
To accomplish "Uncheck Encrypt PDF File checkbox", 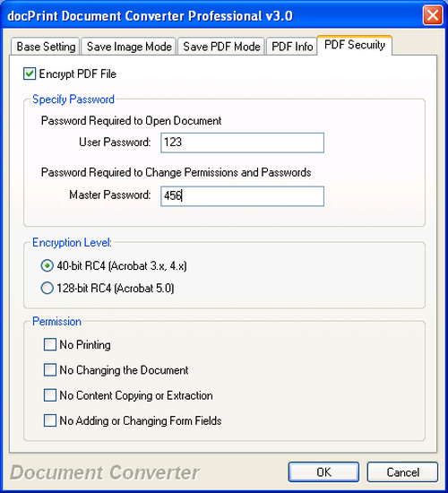I will (30, 74).
